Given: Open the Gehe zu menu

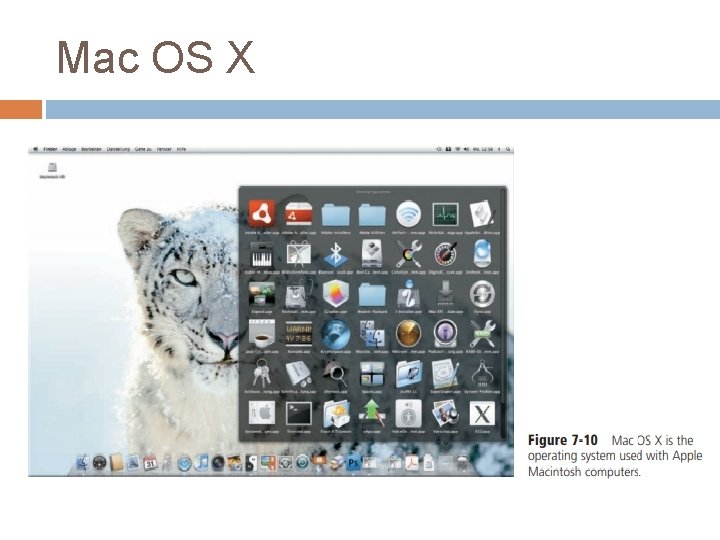Looking at the screenshot, I should (144, 149).
